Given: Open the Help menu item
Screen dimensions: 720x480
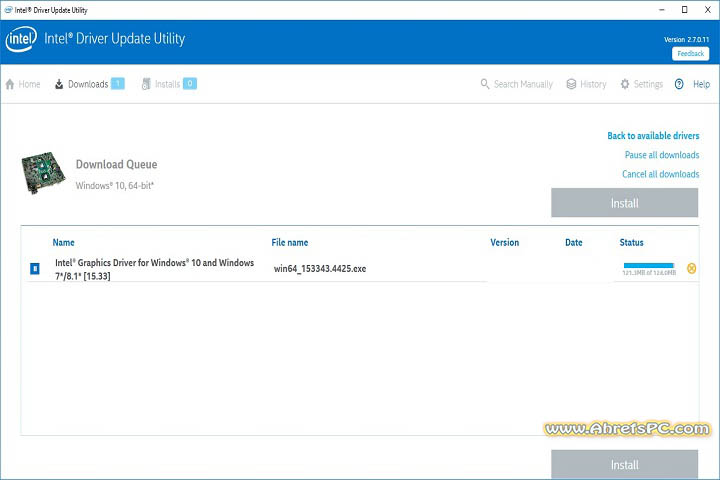Looking at the screenshot, I should (701, 84).
